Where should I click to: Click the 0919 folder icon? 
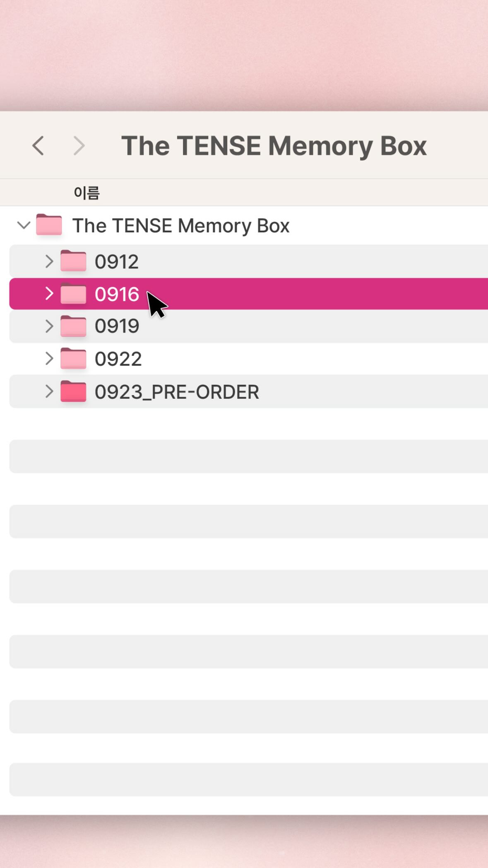click(x=73, y=326)
